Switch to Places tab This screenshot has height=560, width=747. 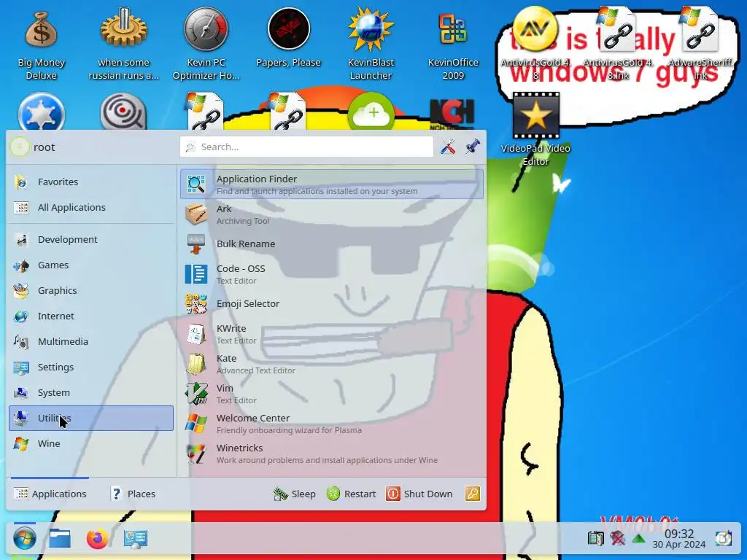pyautogui.click(x=133, y=494)
